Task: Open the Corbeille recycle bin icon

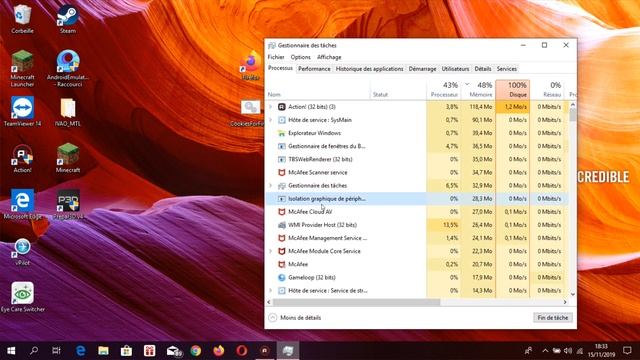Action: (22, 18)
